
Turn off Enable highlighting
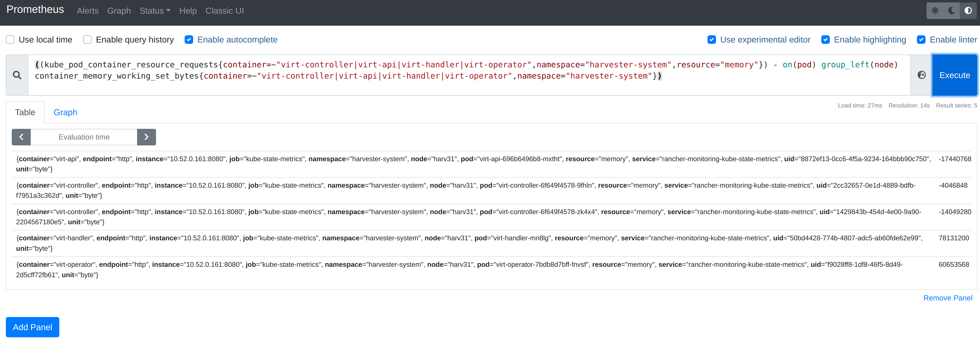[826, 39]
